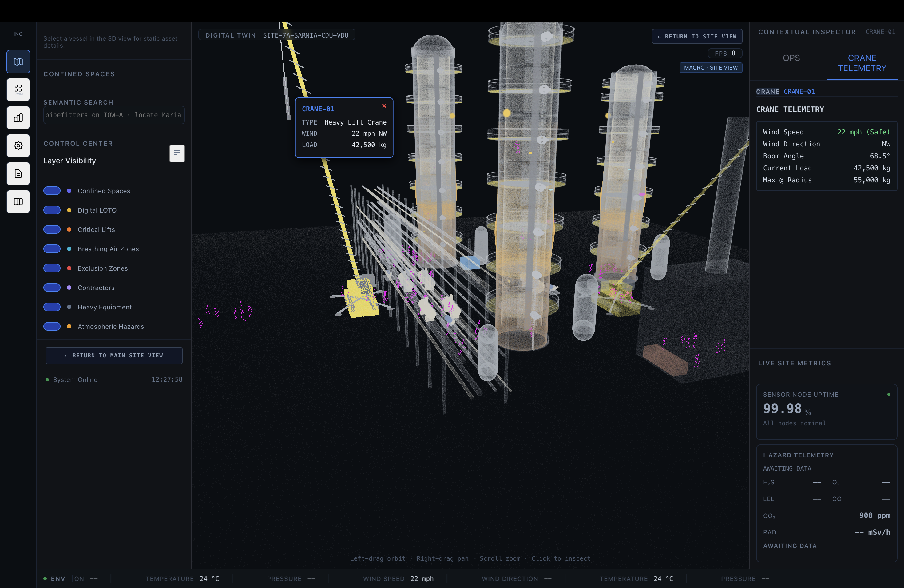Click the 12:27:58 clock time

point(167,379)
